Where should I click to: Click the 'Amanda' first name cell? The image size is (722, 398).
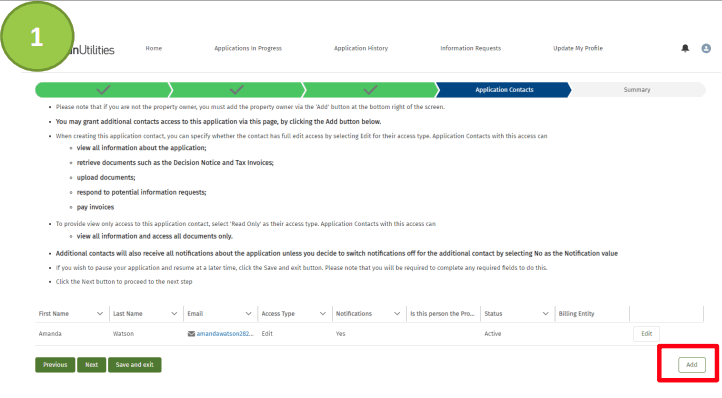pyautogui.click(x=50, y=334)
